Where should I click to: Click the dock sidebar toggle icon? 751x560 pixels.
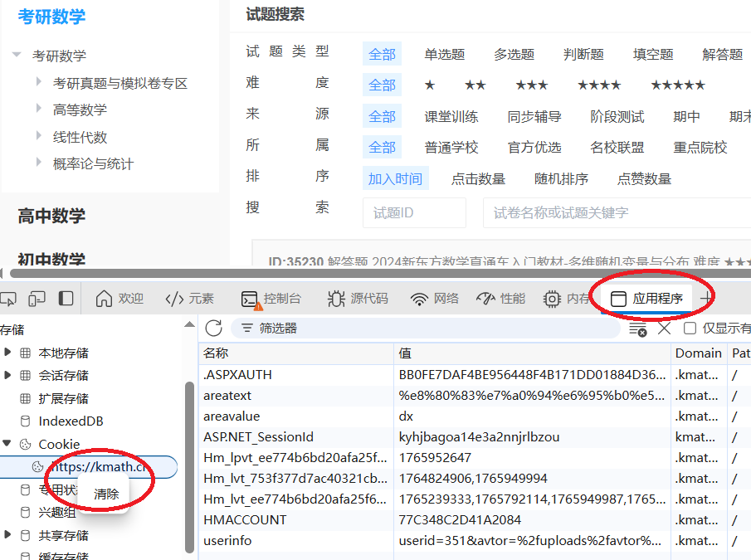coord(66,299)
